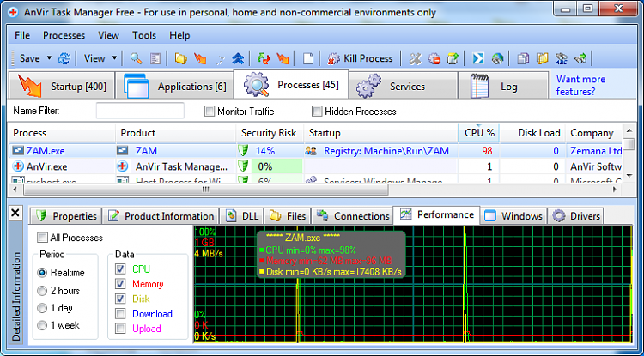Enable the Upload data checkbox
This screenshot has width=644, height=356.
click(120, 328)
